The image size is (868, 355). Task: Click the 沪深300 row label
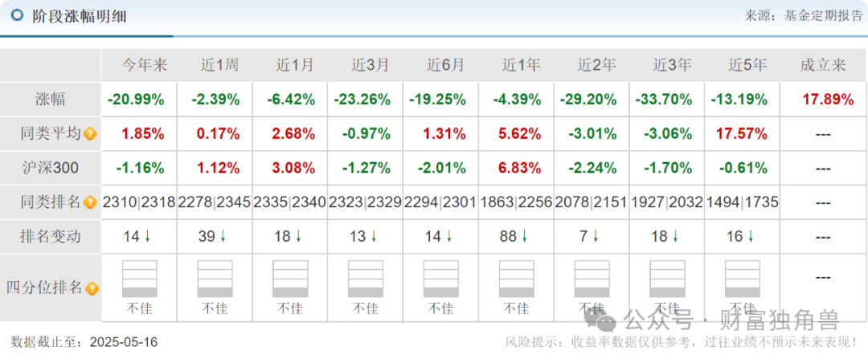coord(50,168)
